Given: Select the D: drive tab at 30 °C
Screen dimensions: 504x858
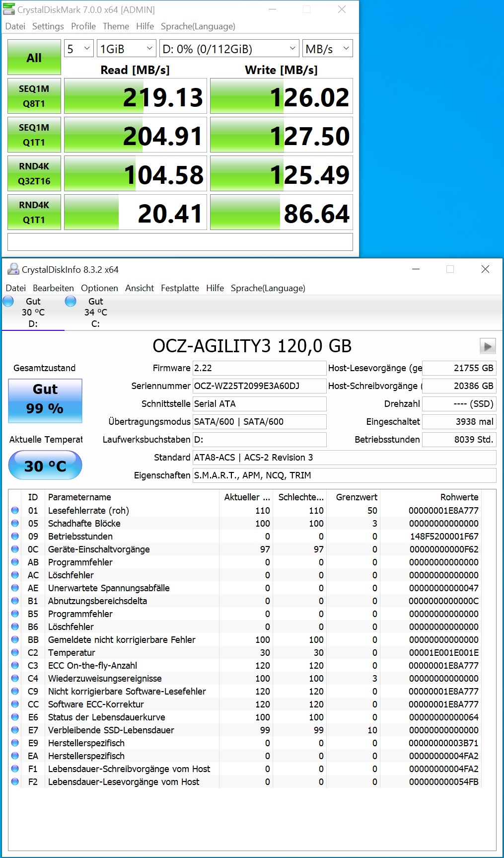Looking at the screenshot, I should (x=33, y=312).
